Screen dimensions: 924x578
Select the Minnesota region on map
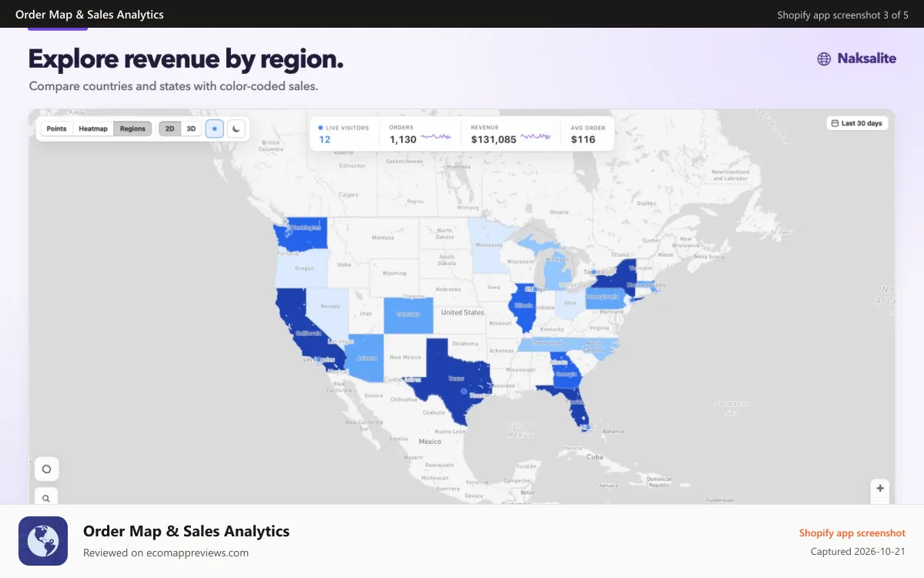(488, 246)
